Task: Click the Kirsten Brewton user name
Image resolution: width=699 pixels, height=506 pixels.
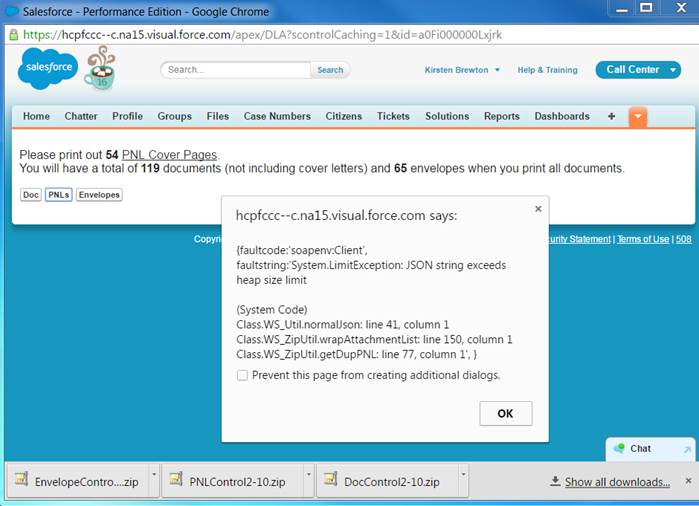Action: click(456, 70)
